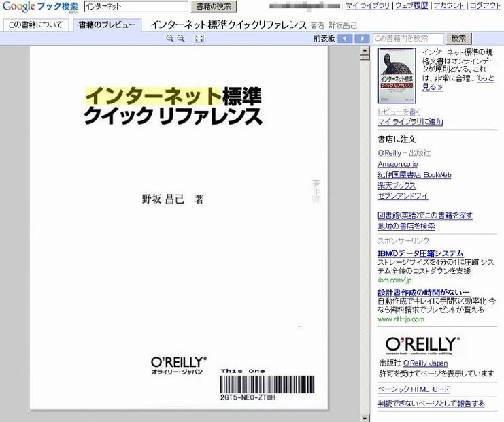
Task: Switch to ベーシック HTML モード link
Action: [x=414, y=389]
